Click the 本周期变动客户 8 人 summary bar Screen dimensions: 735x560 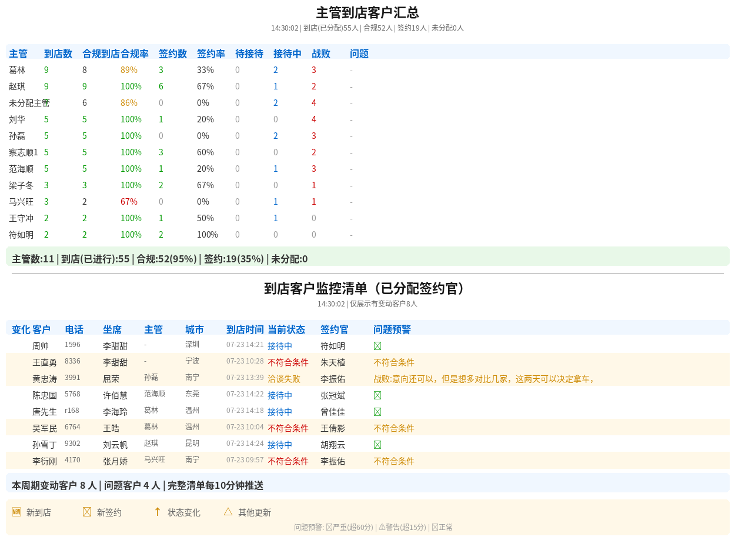point(367,483)
